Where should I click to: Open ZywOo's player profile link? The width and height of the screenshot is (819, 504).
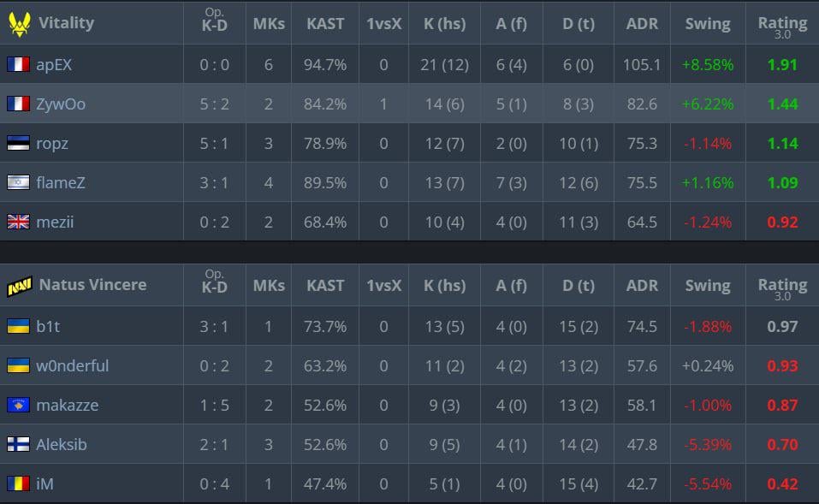tap(61, 104)
